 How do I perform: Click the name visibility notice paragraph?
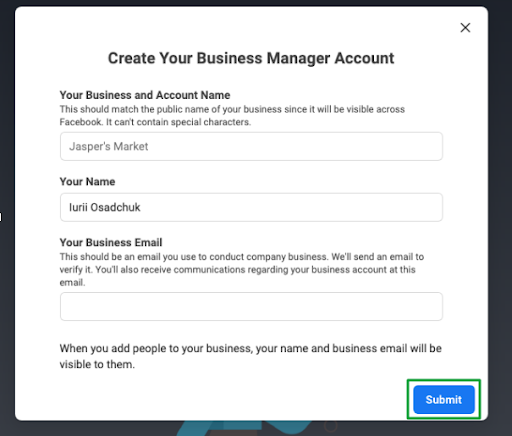251,356
